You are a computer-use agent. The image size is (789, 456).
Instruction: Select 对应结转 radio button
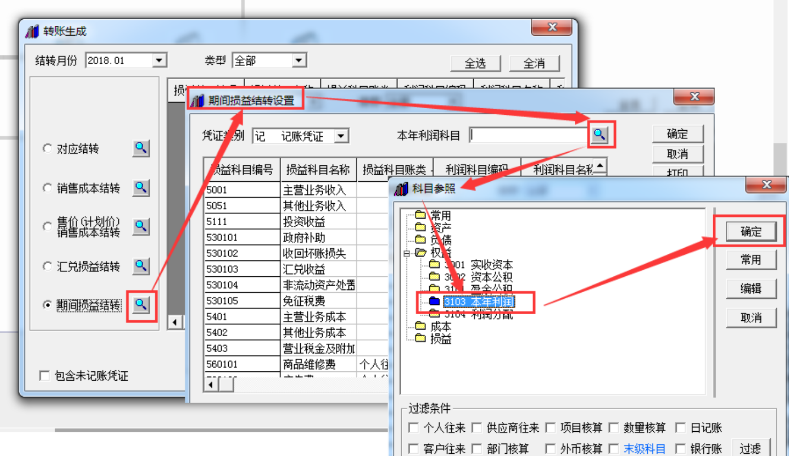point(47,148)
